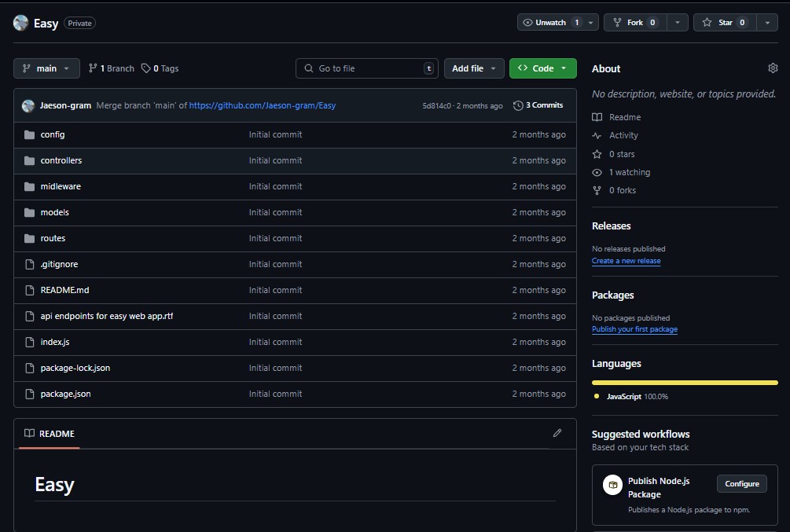
Task: Click the branch icon beside 1 Branch
Action: (93, 68)
